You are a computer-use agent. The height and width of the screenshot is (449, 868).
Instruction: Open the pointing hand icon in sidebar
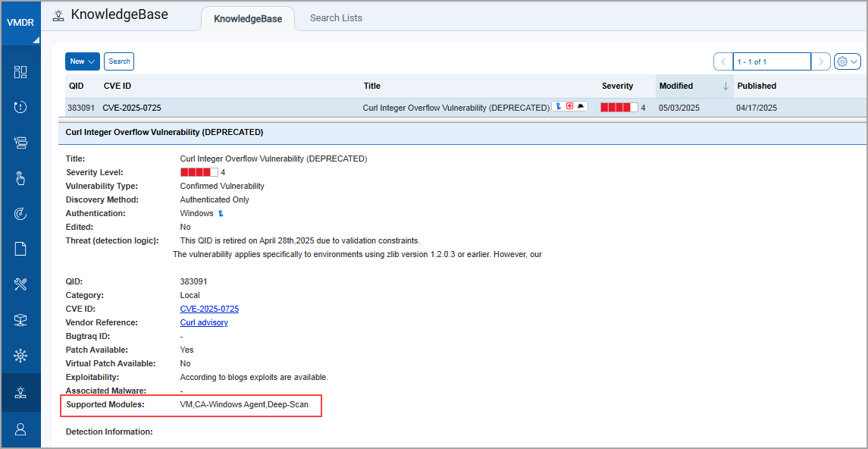pyautogui.click(x=20, y=178)
